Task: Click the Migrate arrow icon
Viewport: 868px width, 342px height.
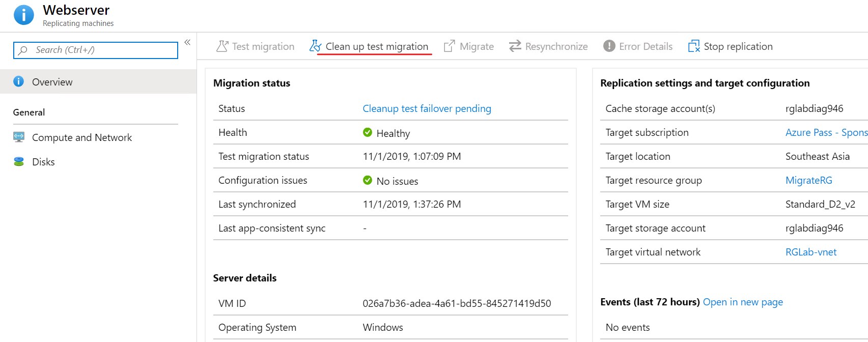Action: pos(449,46)
